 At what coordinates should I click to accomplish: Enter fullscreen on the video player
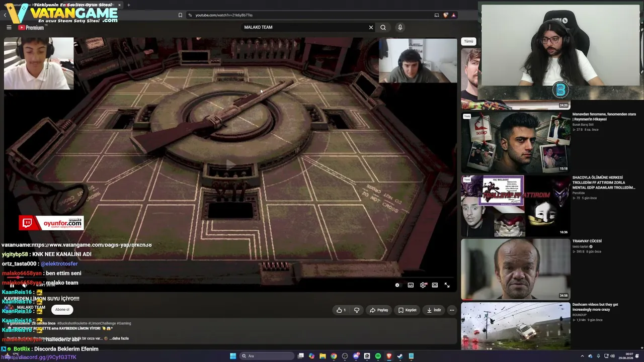[x=447, y=285]
